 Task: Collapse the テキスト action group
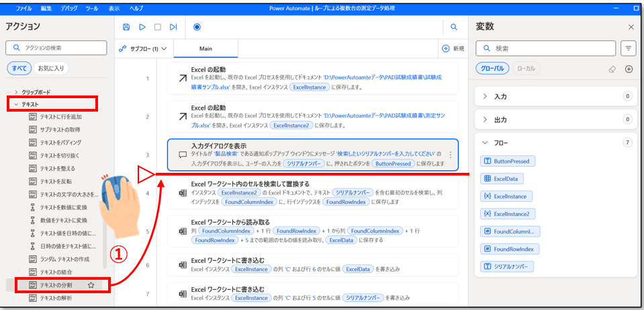pos(16,104)
